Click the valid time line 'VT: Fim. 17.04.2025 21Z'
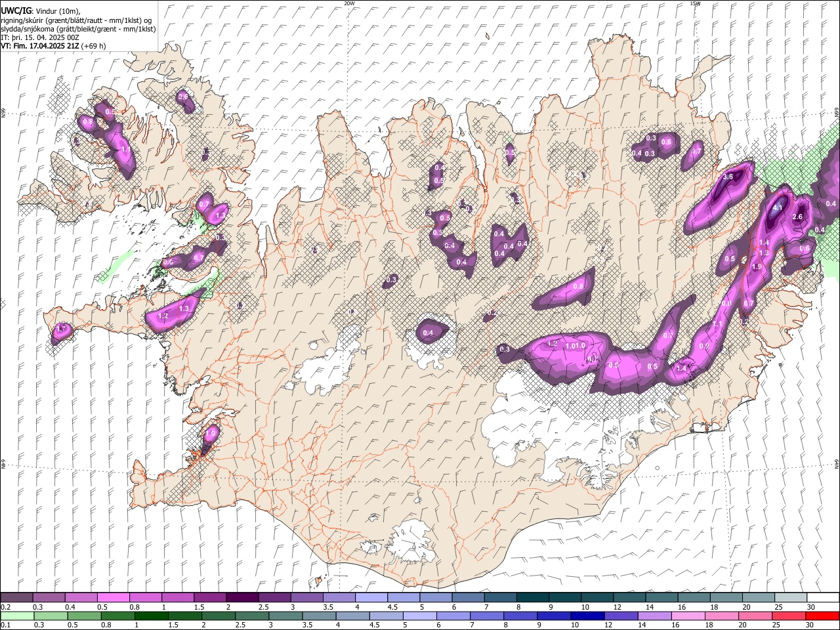Viewport: 840px width, 630px height. pos(40,46)
